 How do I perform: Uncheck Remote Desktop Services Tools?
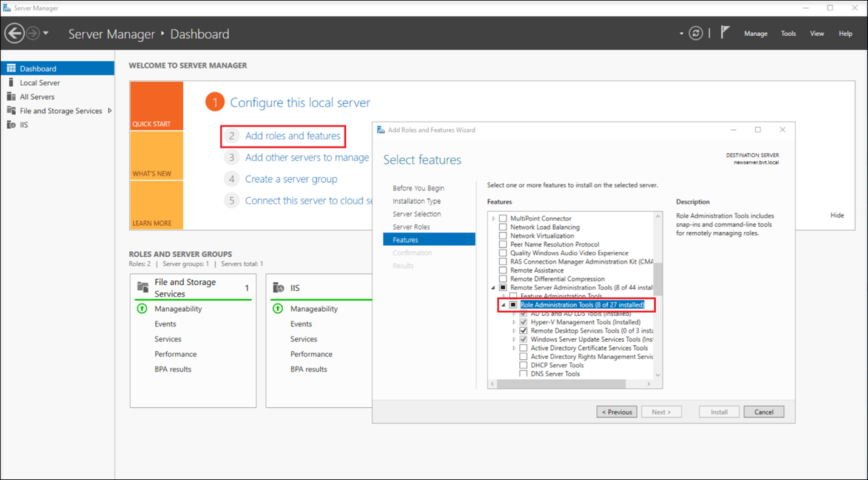523,331
